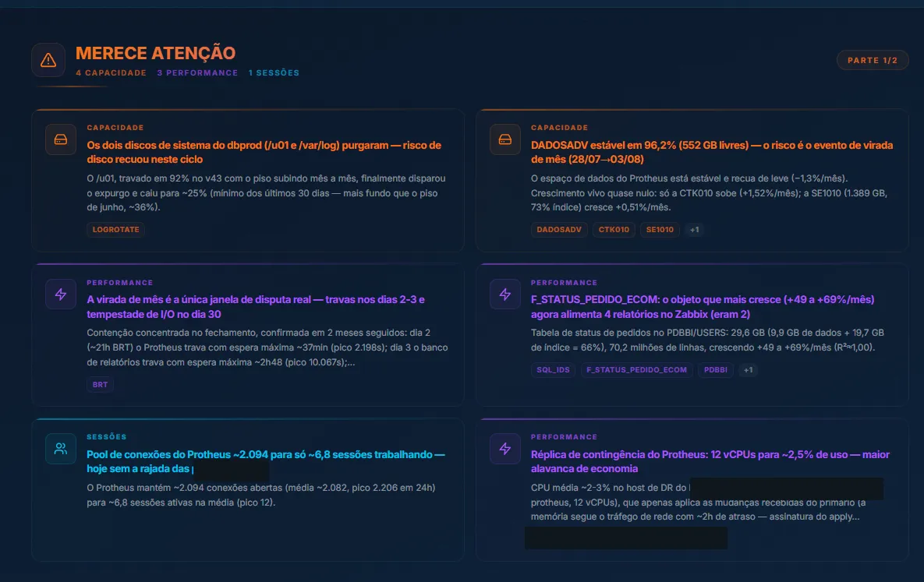This screenshot has height=582, width=924.
Task: Click the lightning icon on F_STATUS_PEDIDO_ECOM card
Action: 505,294
